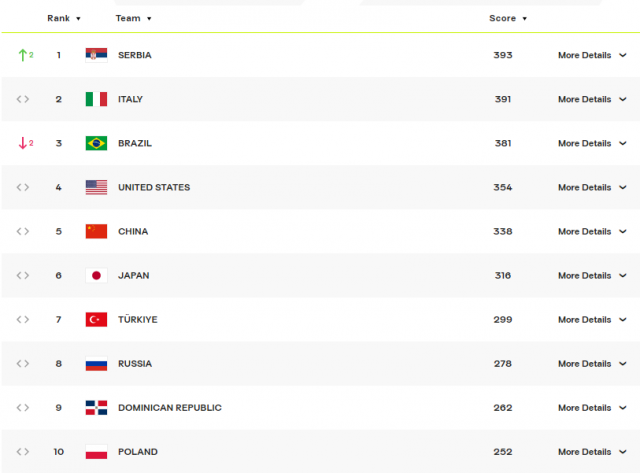The height and width of the screenshot is (473, 640).
Task: Click the Italy flag icon
Action: 96,99
